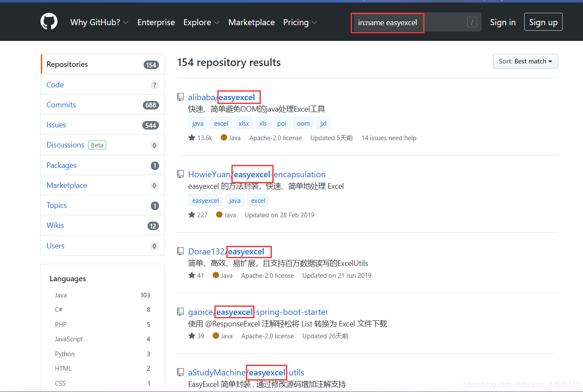
Task: Click excel topic tag under HowieYuan repository
Action: pos(258,201)
